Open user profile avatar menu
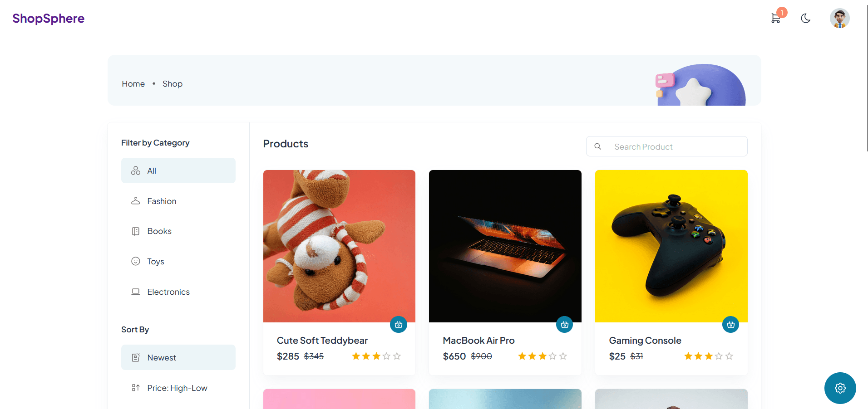The height and width of the screenshot is (409, 868). [x=839, y=19]
